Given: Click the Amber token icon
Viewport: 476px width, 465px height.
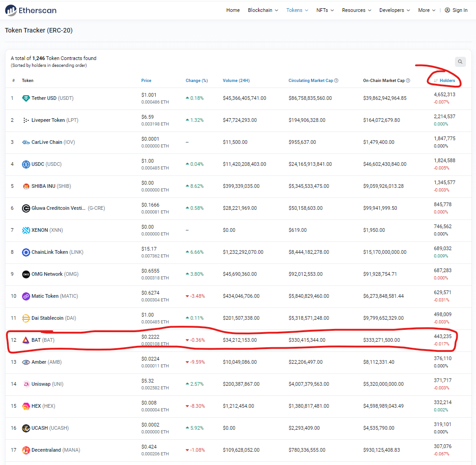Looking at the screenshot, I should 26,362.
